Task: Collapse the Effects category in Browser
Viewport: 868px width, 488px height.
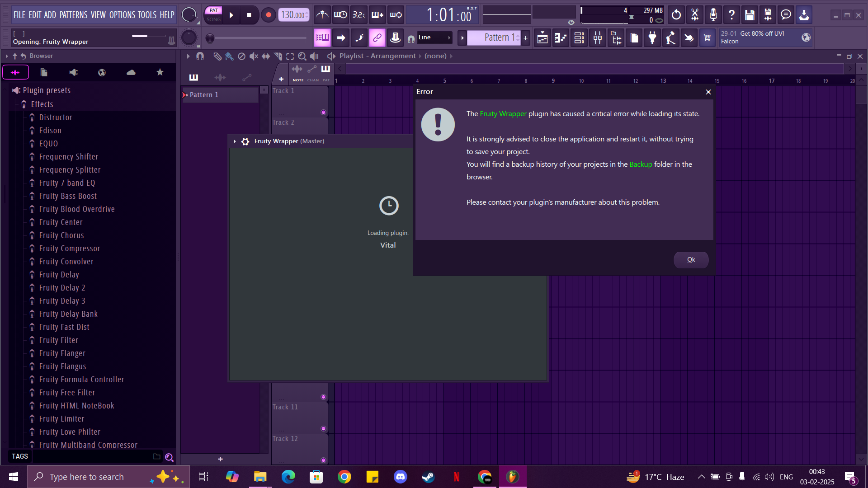Action: tap(43, 104)
